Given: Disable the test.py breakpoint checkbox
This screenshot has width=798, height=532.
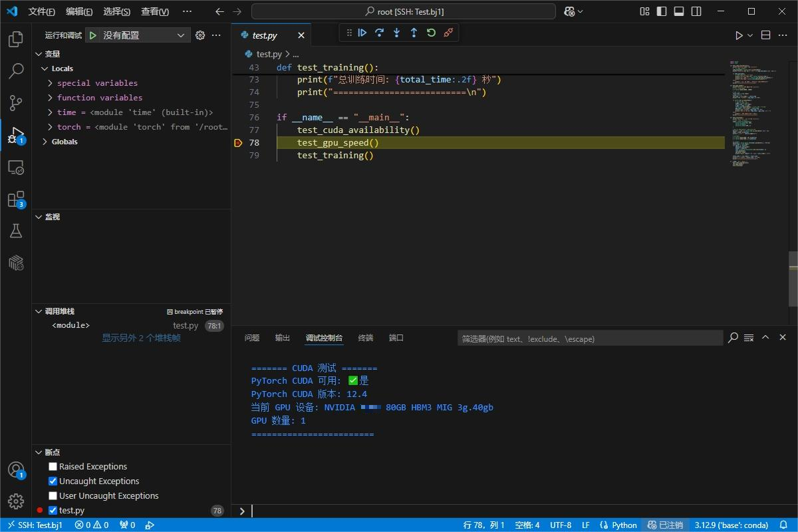Looking at the screenshot, I should click(x=53, y=510).
